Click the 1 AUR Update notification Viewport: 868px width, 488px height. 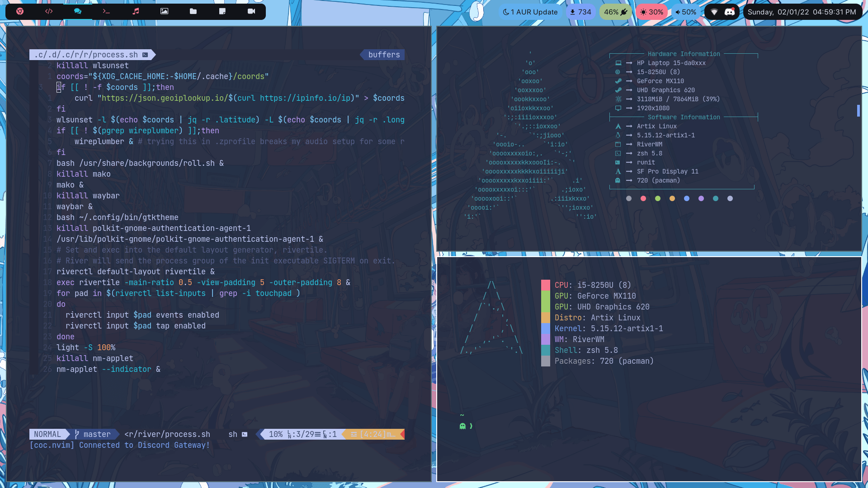point(530,12)
